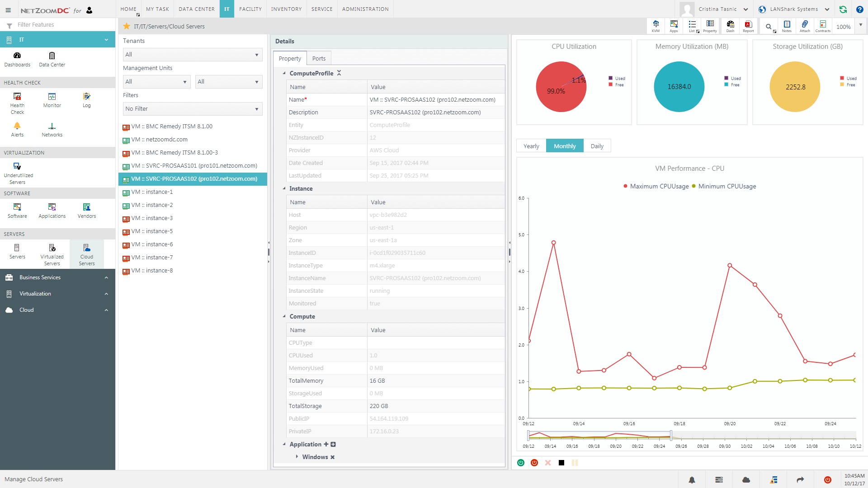Open the List view toolbar icon

click(692, 26)
